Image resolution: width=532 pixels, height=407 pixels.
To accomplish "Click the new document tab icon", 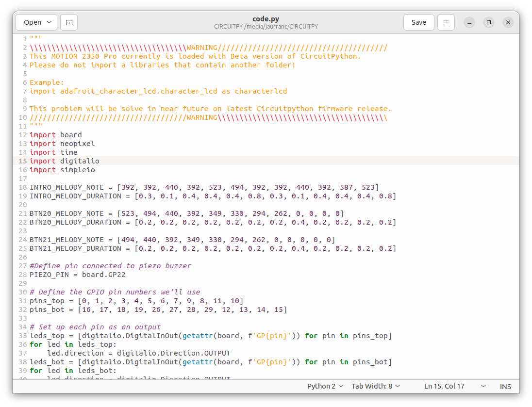I will 69,22.
